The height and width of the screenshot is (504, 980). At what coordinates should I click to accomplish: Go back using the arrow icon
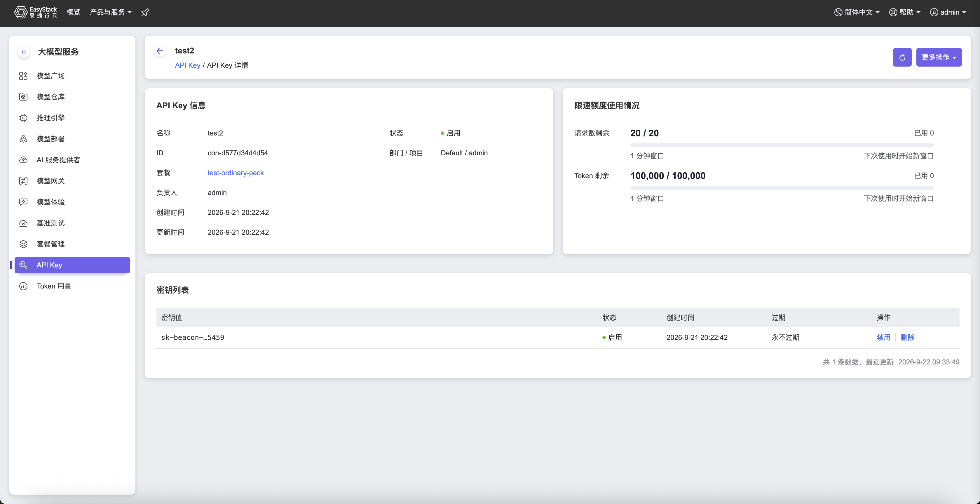160,51
